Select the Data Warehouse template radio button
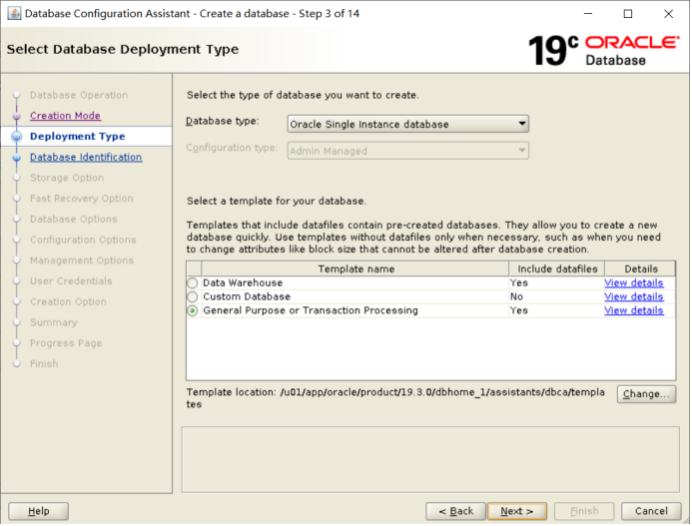The width and height of the screenshot is (692, 526). coord(192,283)
